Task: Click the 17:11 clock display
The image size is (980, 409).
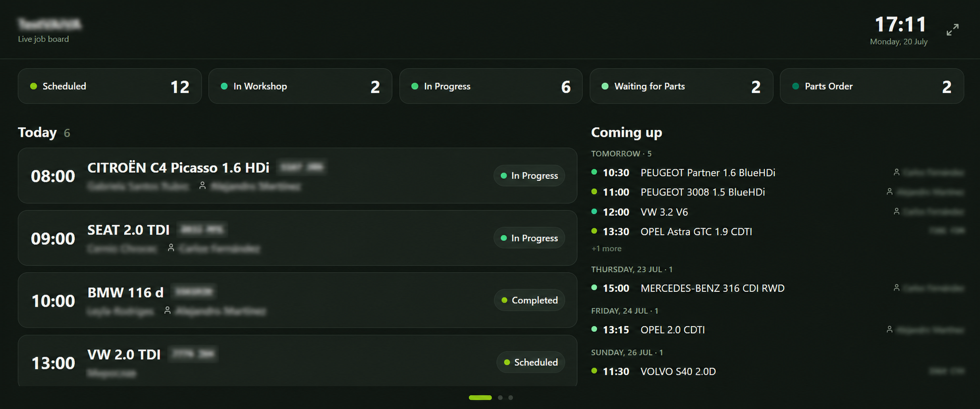Action: coord(900,24)
